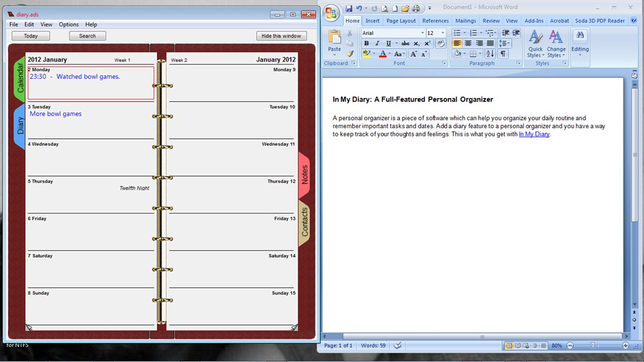Apply superscript formatting

(427, 43)
